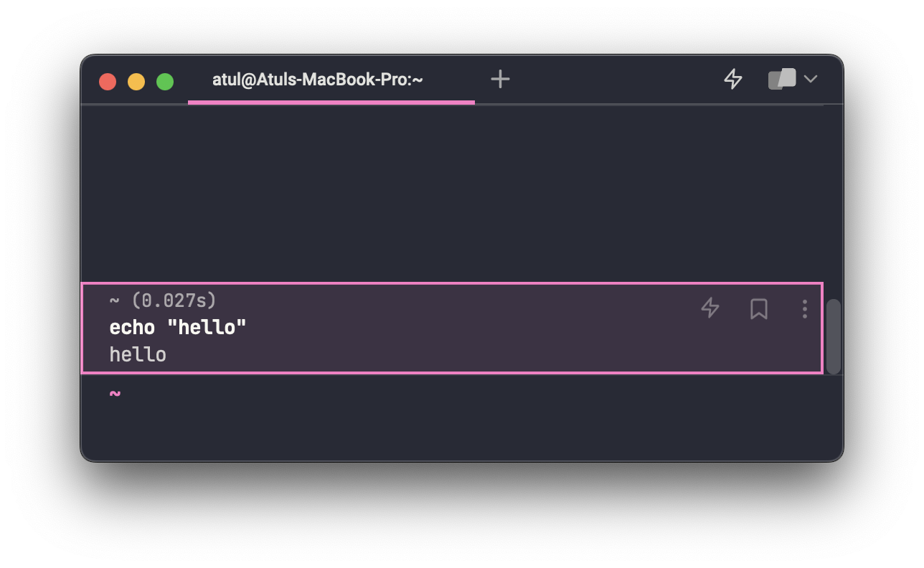924x568 pixels.
Task: Open the three-dot menu on the command block
Action: tap(804, 309)
